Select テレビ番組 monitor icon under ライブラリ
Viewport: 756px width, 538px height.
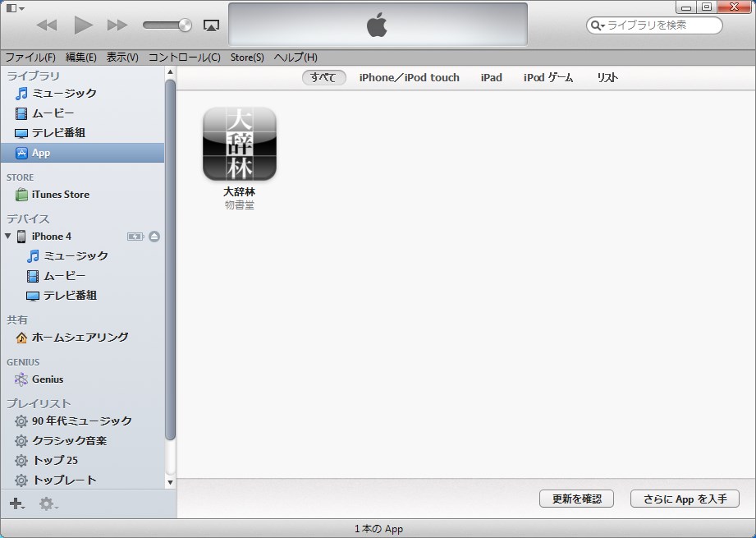click(21, 133)
